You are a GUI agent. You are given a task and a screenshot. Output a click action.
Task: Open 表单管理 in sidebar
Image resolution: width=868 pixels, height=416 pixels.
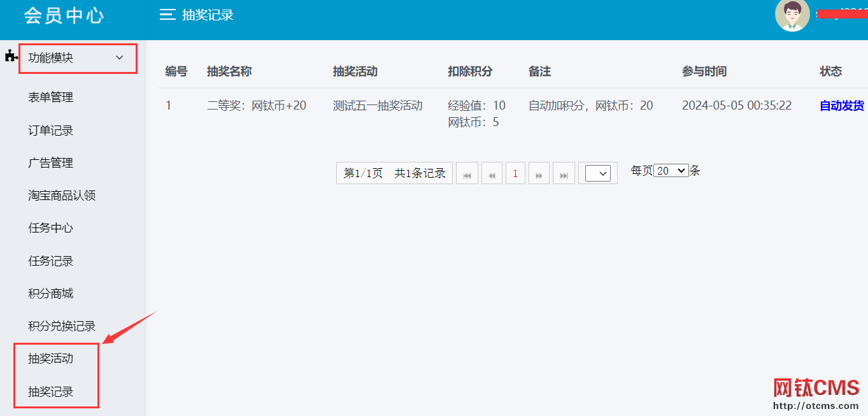pyautogui.click(x=51, y=97)
